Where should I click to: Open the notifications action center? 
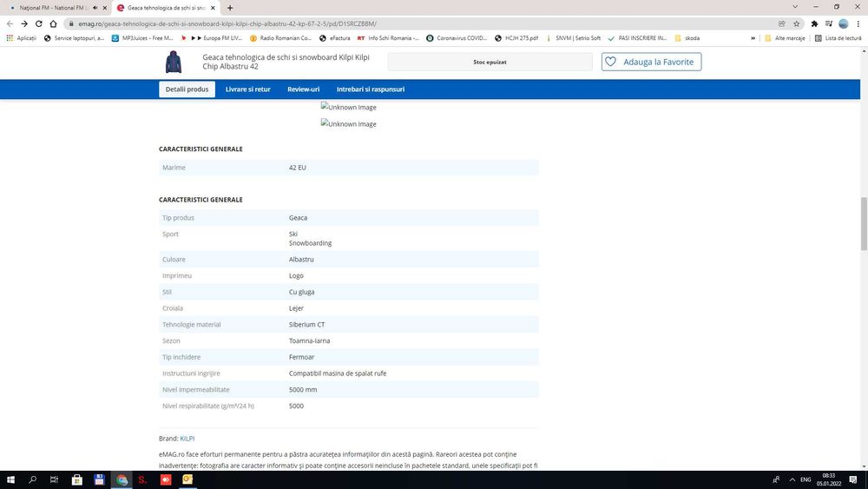(853, 479)
